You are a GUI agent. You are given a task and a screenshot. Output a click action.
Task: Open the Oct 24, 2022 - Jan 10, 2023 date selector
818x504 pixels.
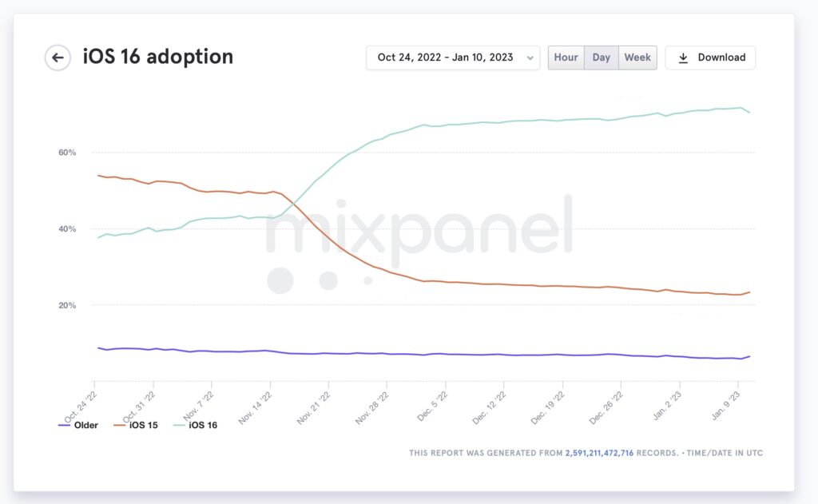click(x=453, y=58)
